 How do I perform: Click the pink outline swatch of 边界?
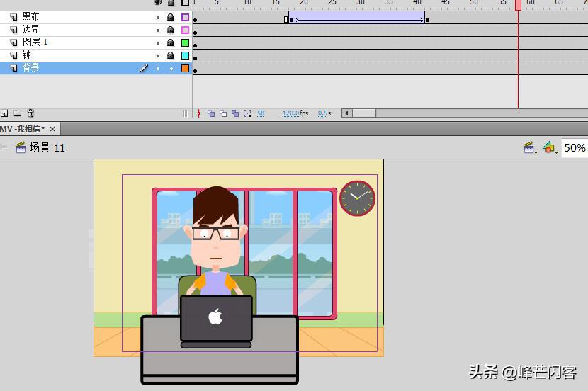tap(185, 30)
